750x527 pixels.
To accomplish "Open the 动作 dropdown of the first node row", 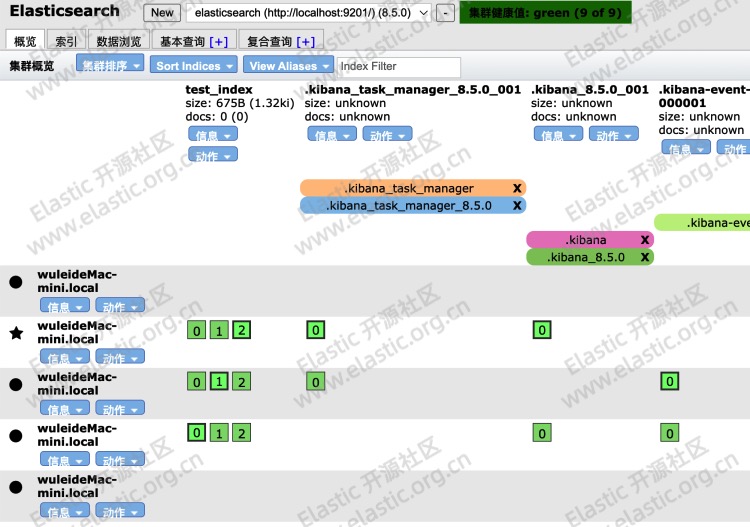I will click(120, 306).
